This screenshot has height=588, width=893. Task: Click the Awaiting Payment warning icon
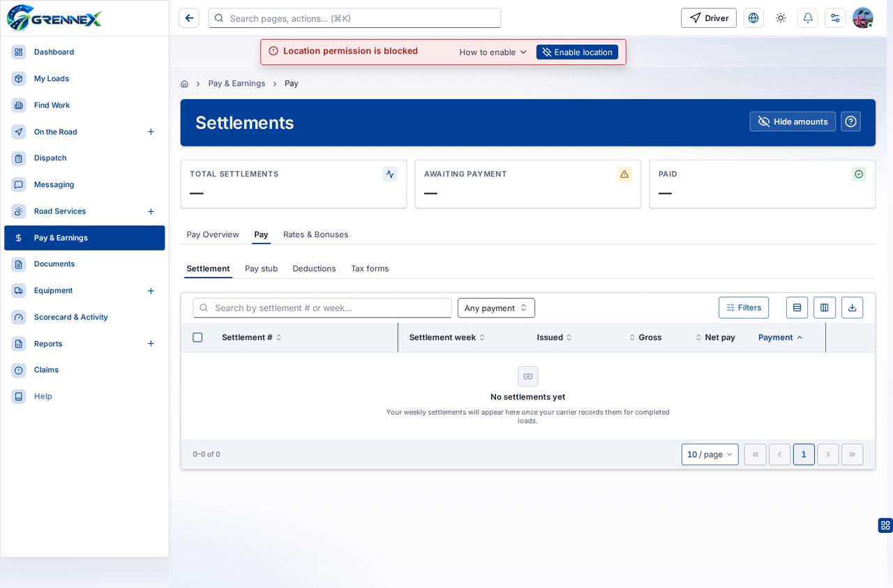pos(624,174)
